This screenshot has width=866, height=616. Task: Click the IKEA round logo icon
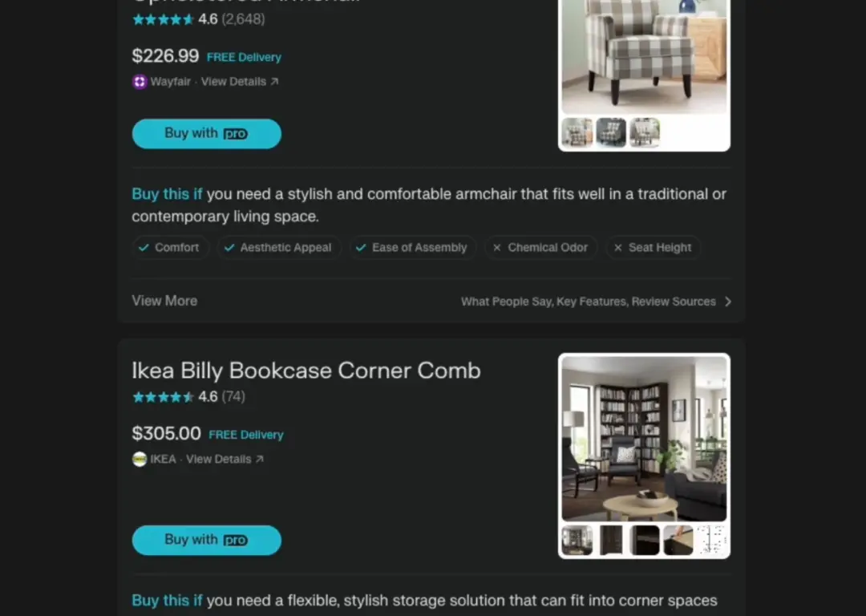(x=140, y=459)
